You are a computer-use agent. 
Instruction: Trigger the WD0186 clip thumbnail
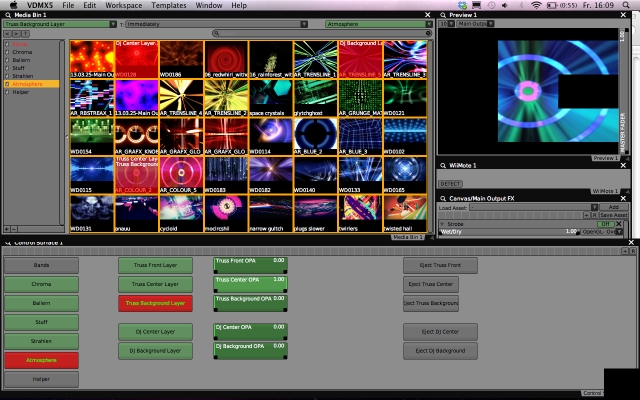point(181,59)
